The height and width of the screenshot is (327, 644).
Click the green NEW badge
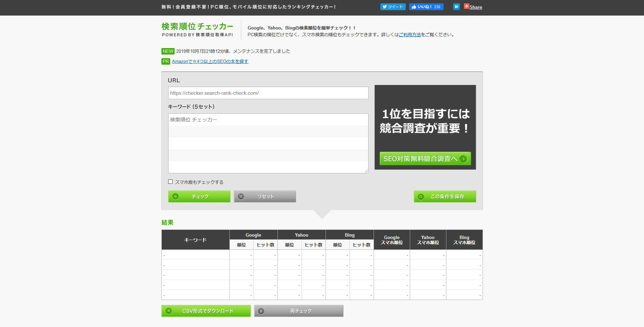[168, 51]
